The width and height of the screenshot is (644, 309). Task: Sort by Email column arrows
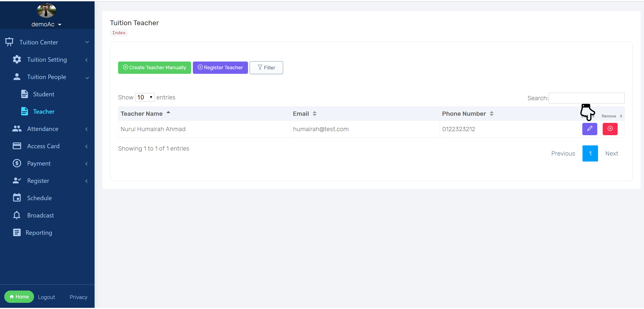click(315, 114)
